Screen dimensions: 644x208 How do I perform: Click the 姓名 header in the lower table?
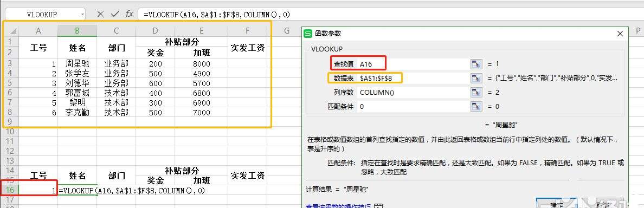pos(77,175)
